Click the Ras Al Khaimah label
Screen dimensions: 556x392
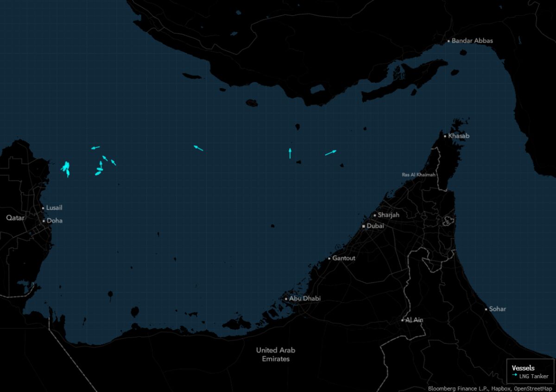(x=419, y=175)
